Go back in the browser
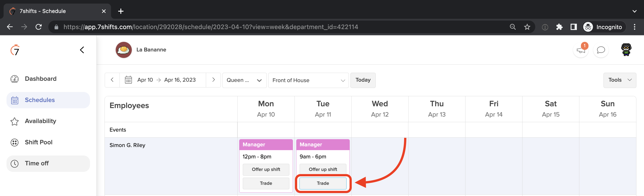The image size is (644, 196). pos(10,27)
